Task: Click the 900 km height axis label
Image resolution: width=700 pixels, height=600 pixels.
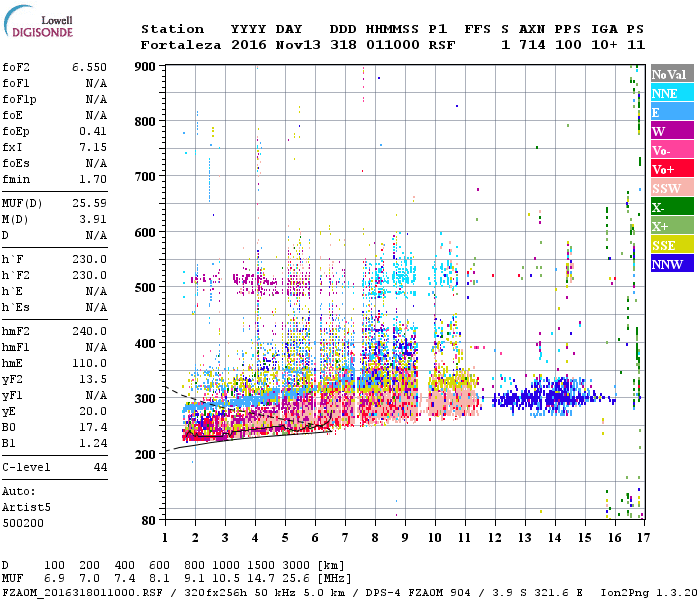Action: 145,67
